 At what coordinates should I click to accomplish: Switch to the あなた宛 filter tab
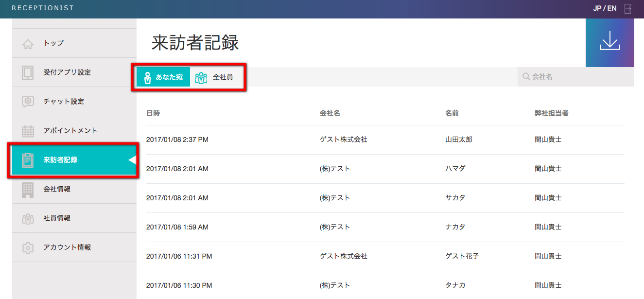[x=163, y=77]
